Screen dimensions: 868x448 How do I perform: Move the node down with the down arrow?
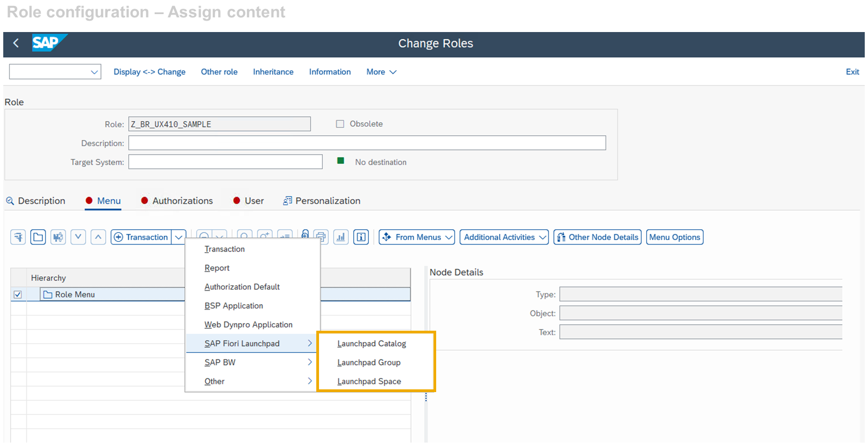[78, 237]
